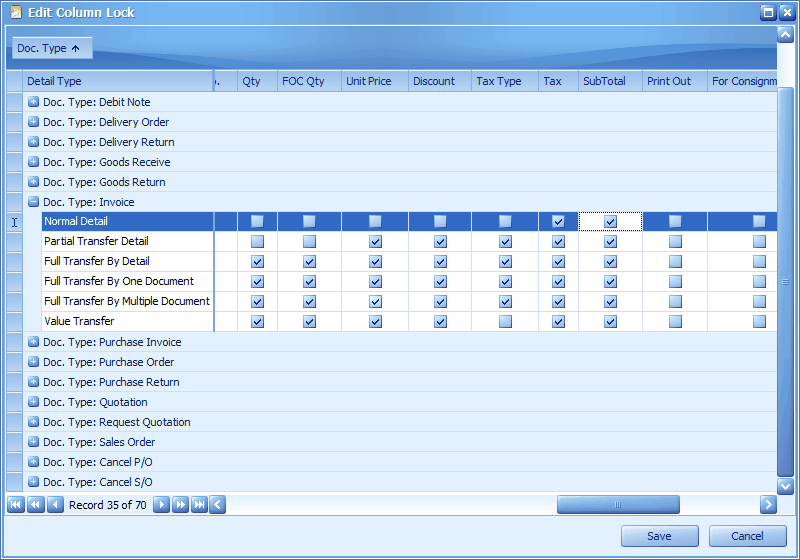
Task: Go to the previous record
Action: (x=55, y=505)
